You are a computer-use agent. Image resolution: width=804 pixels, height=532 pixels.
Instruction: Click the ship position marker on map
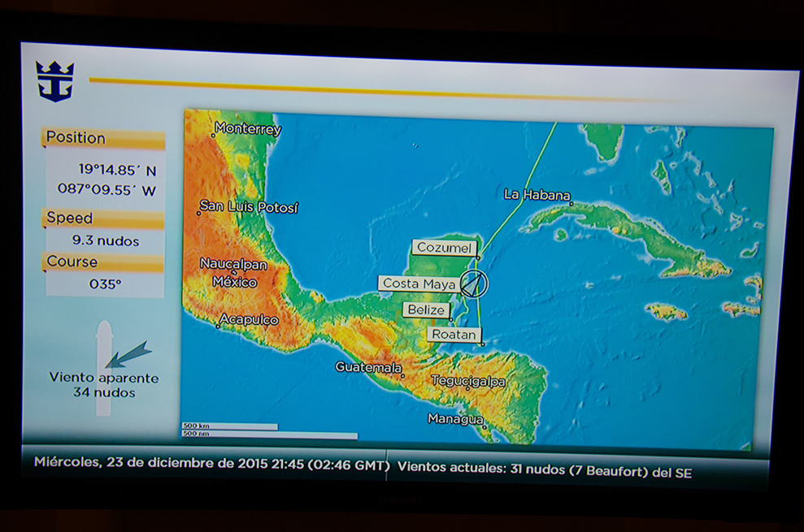click(x=474, y=283)
